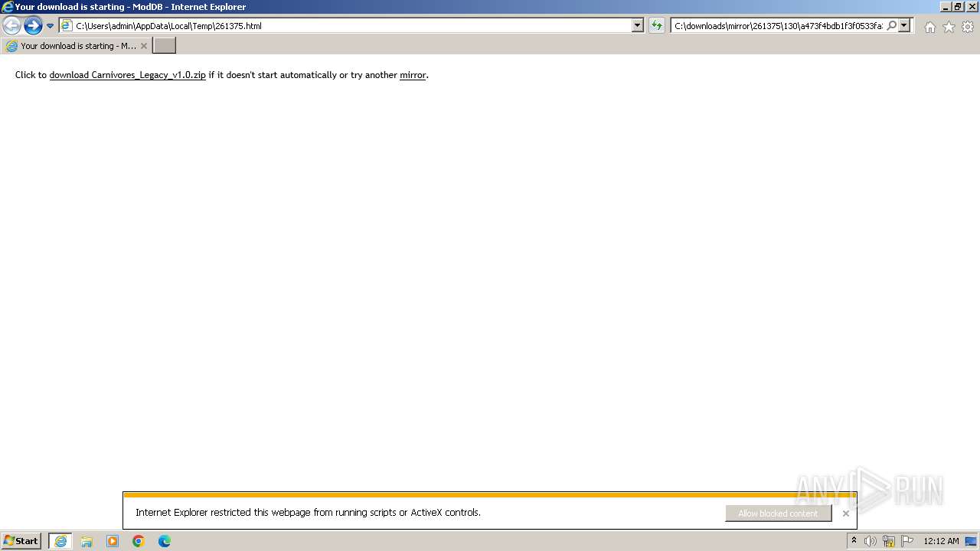
Task: Close the Internet Explorer window
Action: (x=971, y=7)
